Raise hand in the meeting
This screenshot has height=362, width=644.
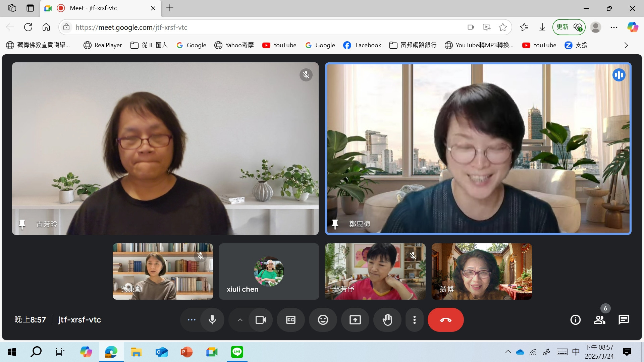pyautogui.click(x=387, y=320)
